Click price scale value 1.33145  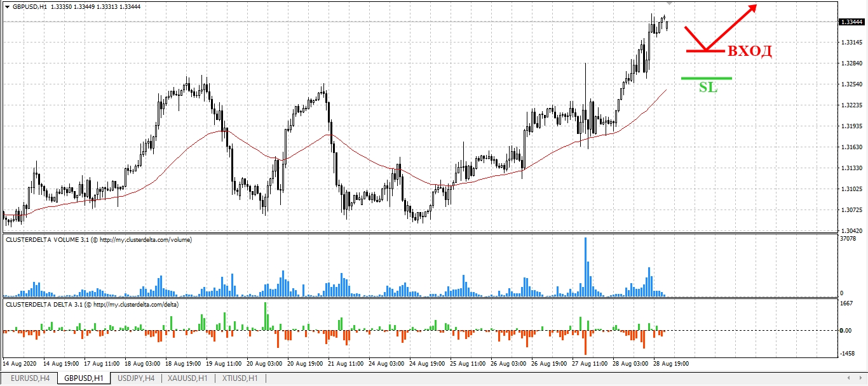tap(851, 43)
